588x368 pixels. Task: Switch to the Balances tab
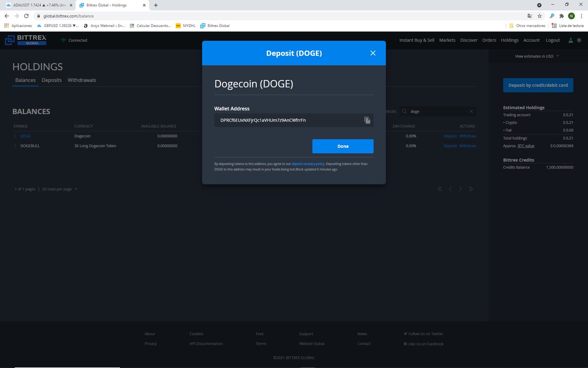click(25, 80)
